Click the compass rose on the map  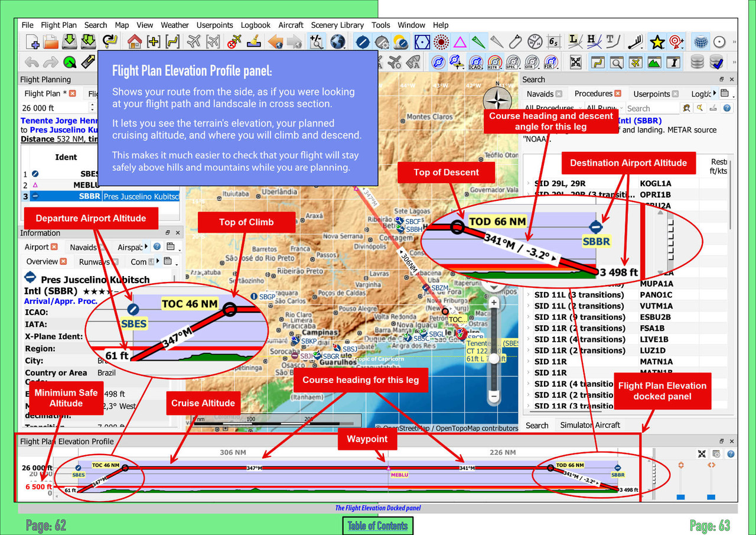click(x=497, y=99)
